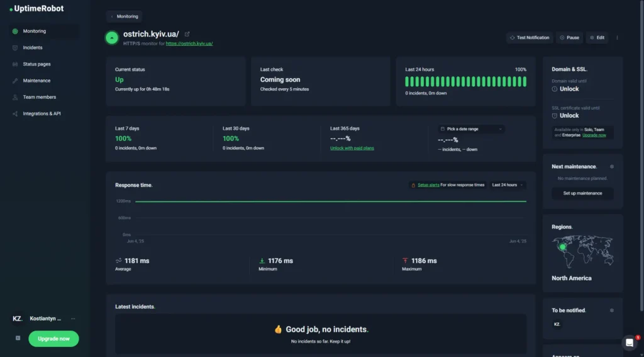Click the Last 24 hours uptime bar
This screenshot has height=357, width=644.
tap(465, 81)
